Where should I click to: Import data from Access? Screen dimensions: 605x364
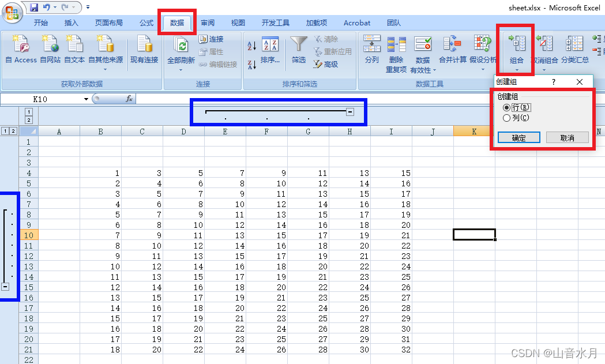[x=21, y=49]
